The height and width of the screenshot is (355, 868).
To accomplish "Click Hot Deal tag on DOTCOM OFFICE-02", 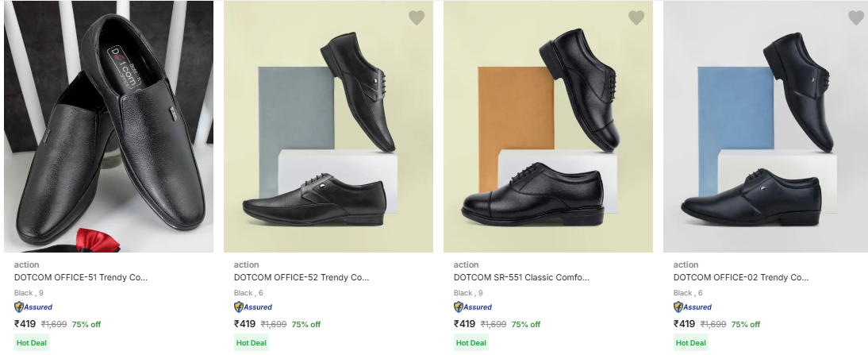I will coord(691,343).
